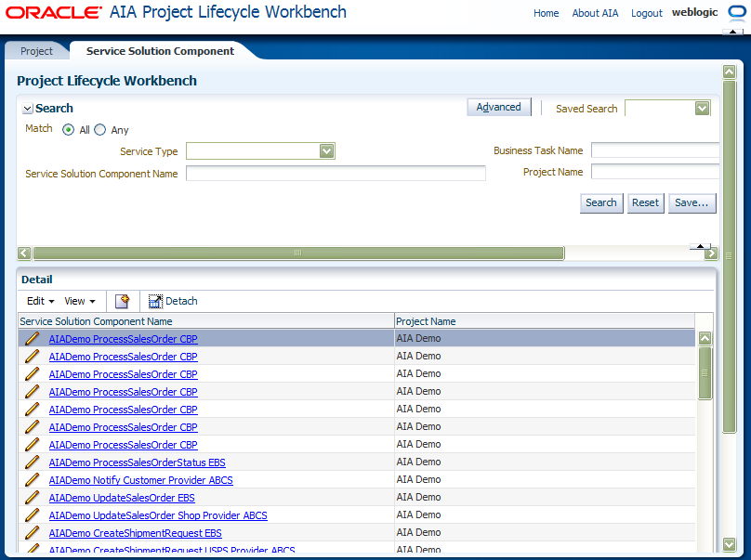
Task: Click the Detail table vertical scrollbar thumb
Action: (705, 372)
